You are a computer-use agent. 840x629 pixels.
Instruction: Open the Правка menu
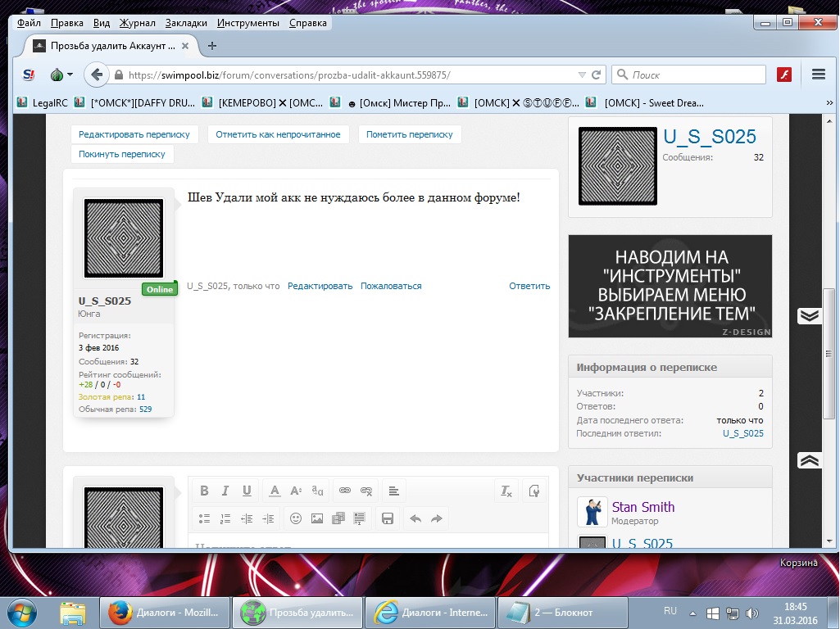pos(67,23)
